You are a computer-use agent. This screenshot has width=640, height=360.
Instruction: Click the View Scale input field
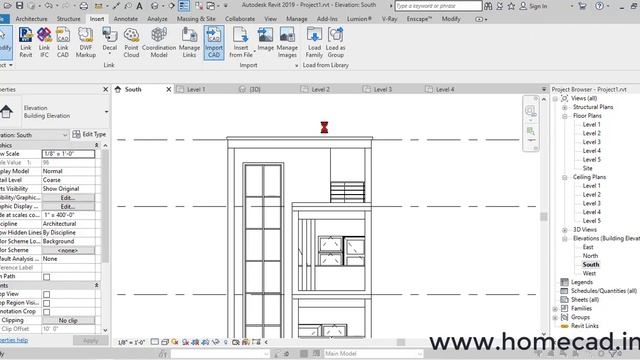(68, 154)
